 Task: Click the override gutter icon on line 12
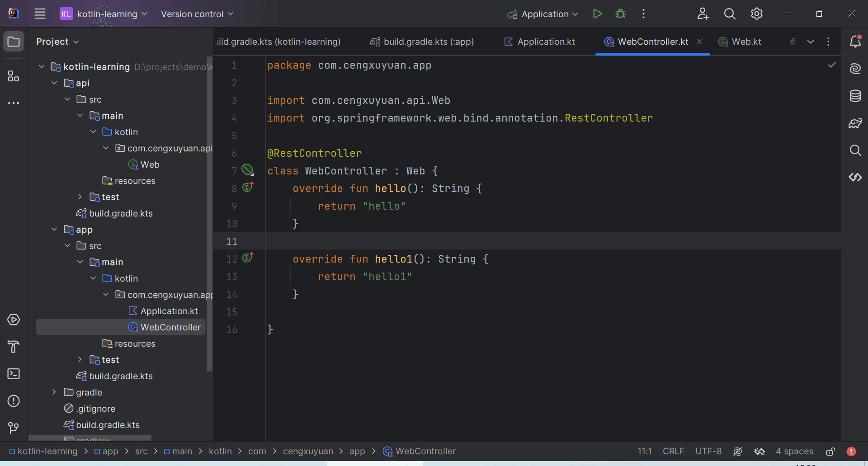[248, 257]
